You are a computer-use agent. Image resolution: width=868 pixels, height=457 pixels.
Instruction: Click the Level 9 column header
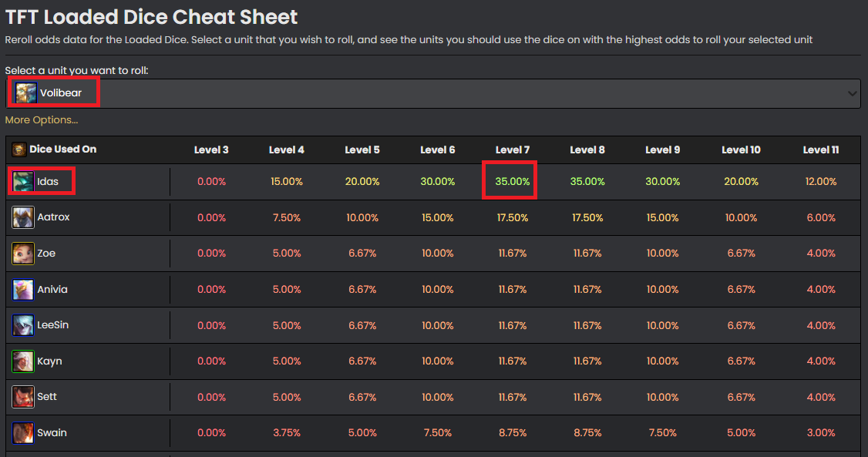tap(663, 150)
